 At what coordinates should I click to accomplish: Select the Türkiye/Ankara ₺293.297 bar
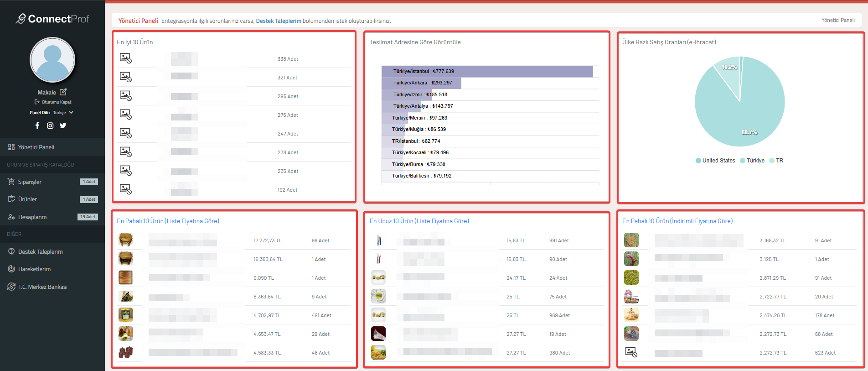(x=421, y=83)
